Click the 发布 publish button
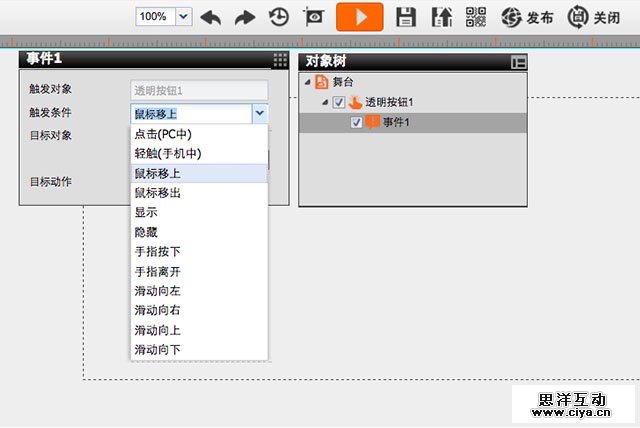640x428 pixels. click(x=526, y=17)
